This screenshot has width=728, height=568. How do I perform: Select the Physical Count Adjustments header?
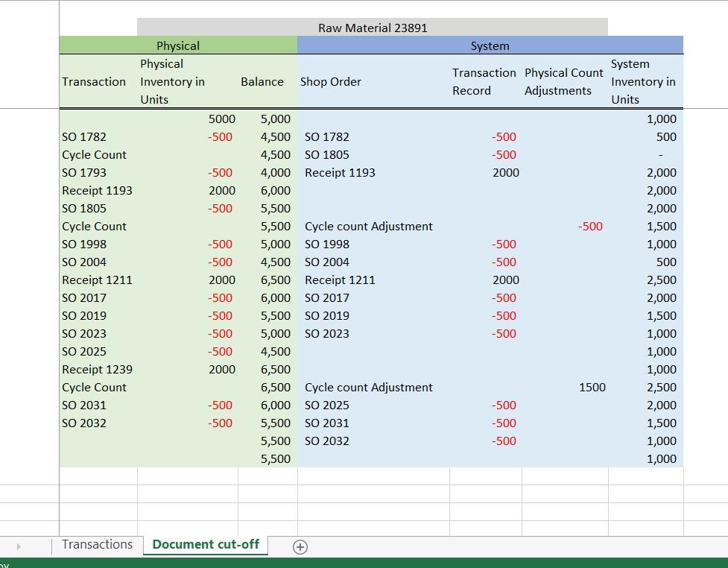564,82
